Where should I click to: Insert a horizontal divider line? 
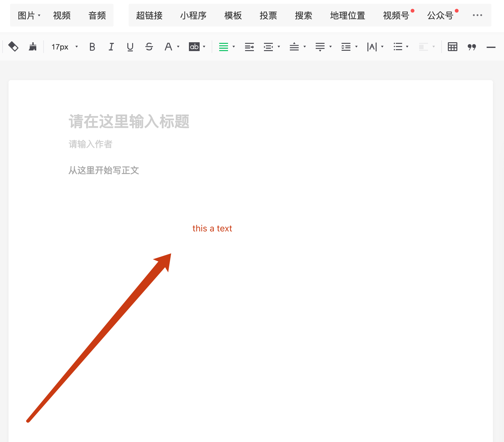point(491,47)
